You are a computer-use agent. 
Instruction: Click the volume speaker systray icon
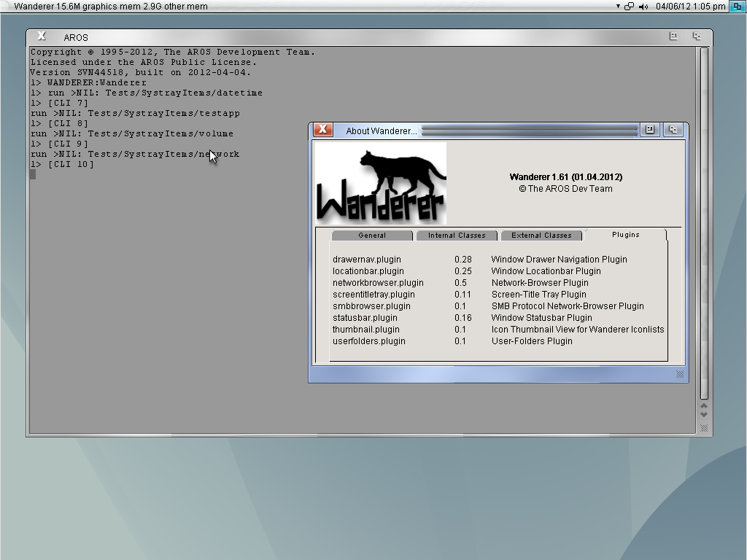[x=643, y=7]
